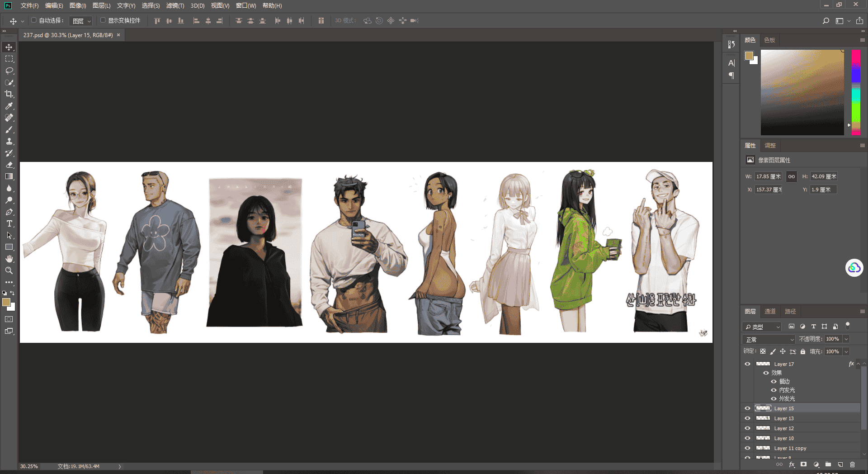Open the opacity dropdown arrow
The height and width of the screenshot is (474, 868).
pos(846,339)
